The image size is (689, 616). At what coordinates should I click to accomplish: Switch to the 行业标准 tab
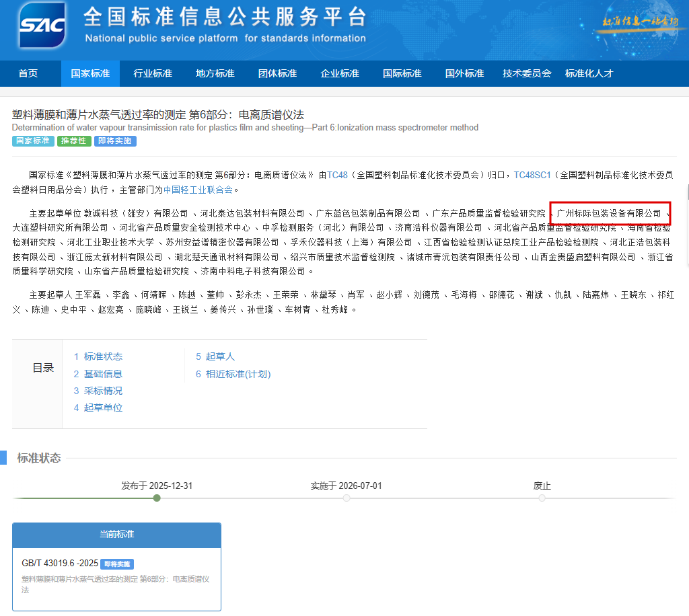pos(153,73)
